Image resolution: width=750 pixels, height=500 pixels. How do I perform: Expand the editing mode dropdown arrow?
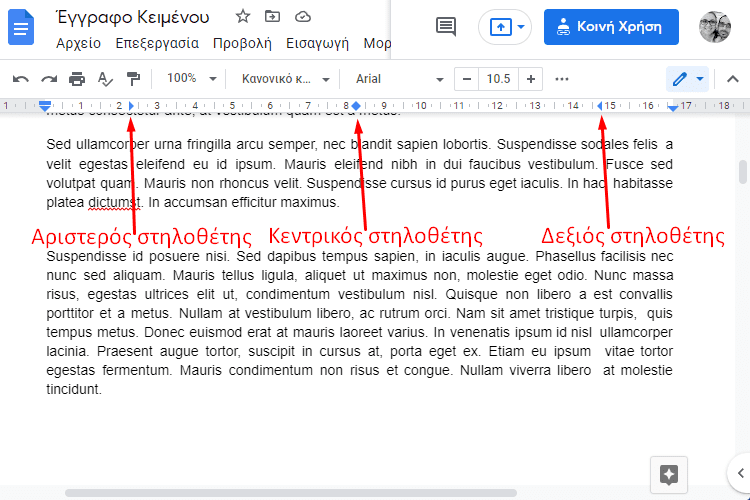700,79
